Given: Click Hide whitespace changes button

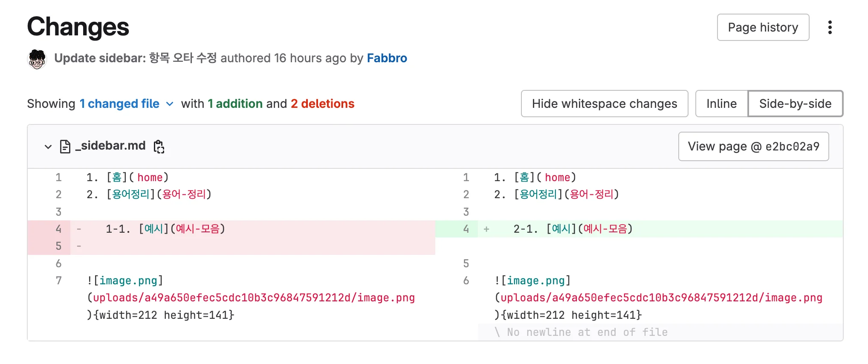Looking at the screenshot, I should coord(604,104).
